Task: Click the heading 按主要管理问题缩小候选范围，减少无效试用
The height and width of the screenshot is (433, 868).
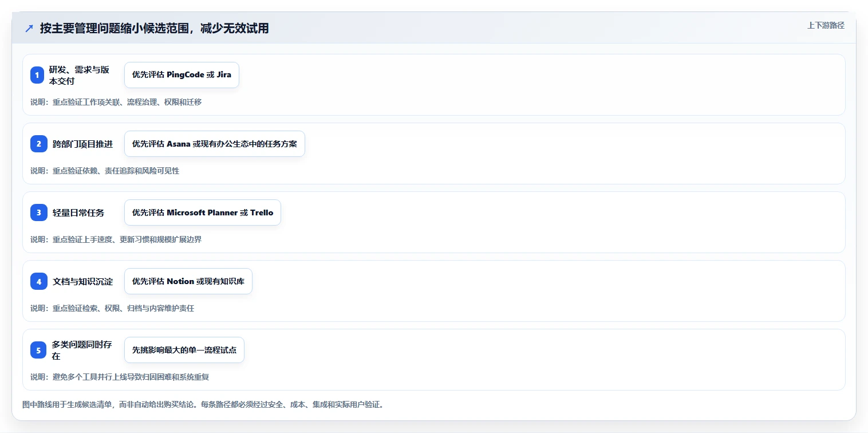Action: coord(155,29)
